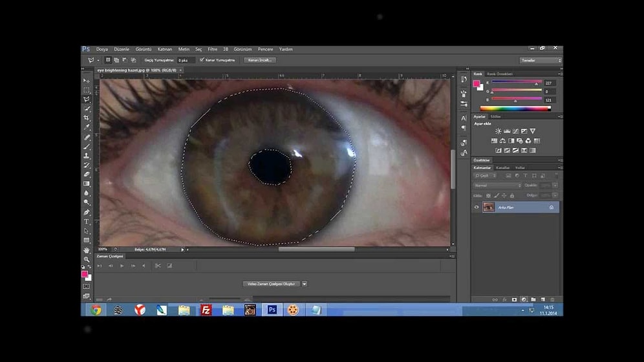Select the Eraser tool
This screenshot has width=644, height=362.
86,175
